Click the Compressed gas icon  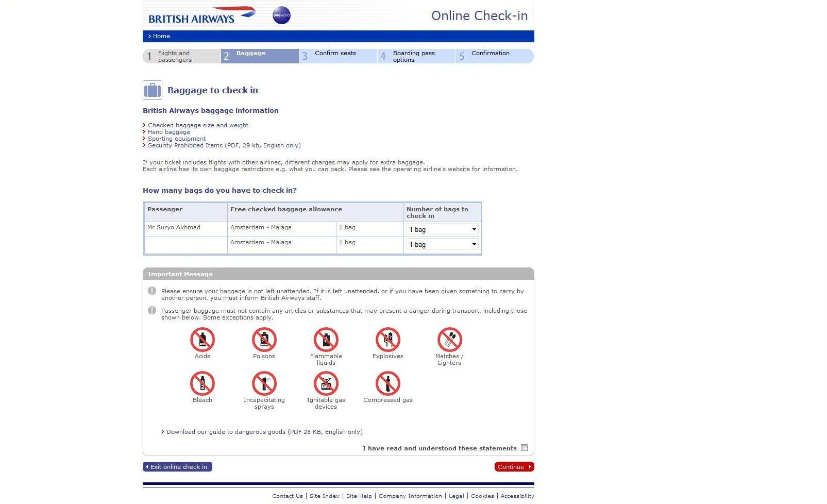(x=387, y=384)
